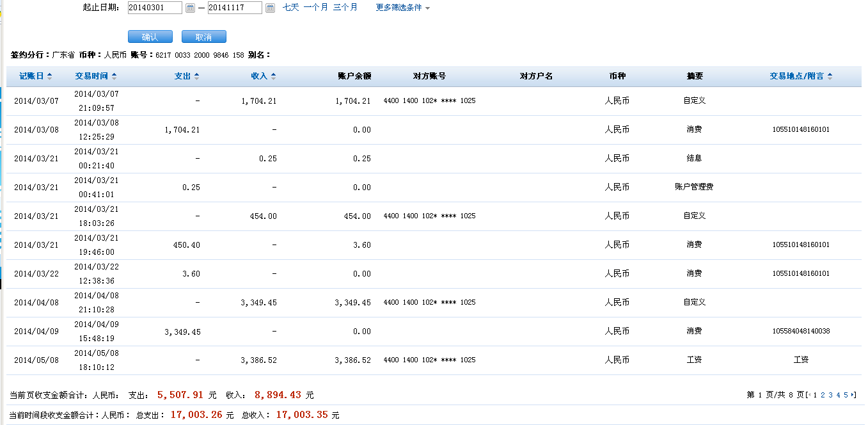
Task: Go to next page using arrow
Action: point(853,395)
